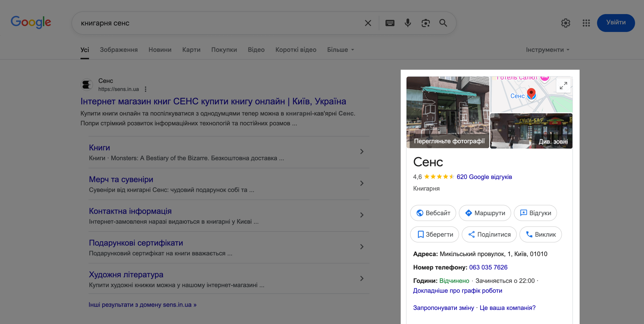Click the Увійти sign-in button
The width and height of the screenshot is (644, 324).
(x=616, y=23)
